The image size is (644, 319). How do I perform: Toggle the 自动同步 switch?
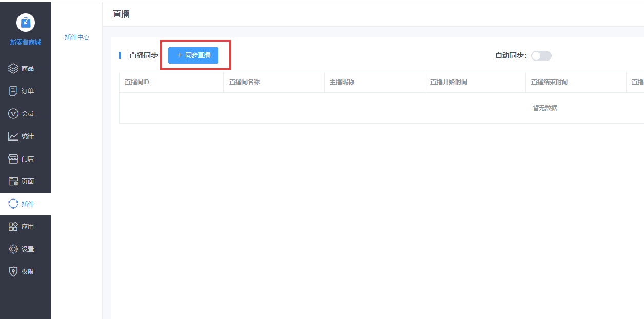541,56
